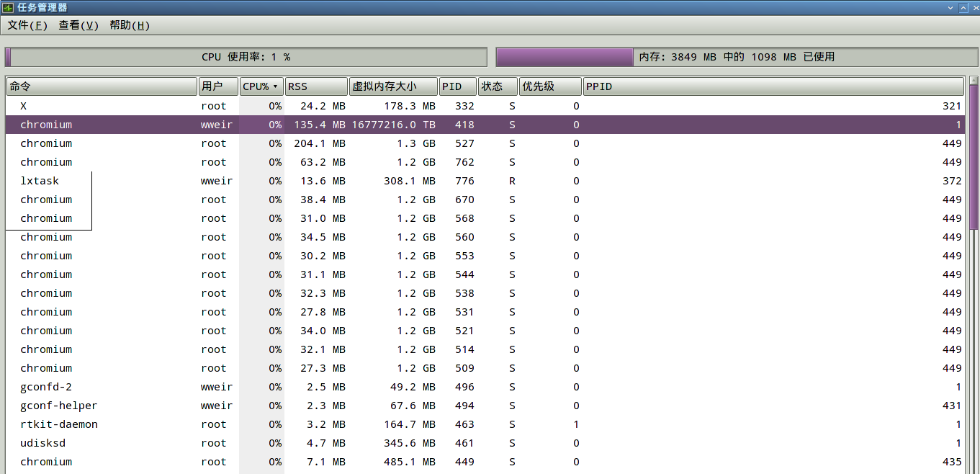
Task: Click PID 762 cell
Action: pyautogui.click(x=464, y=162)
